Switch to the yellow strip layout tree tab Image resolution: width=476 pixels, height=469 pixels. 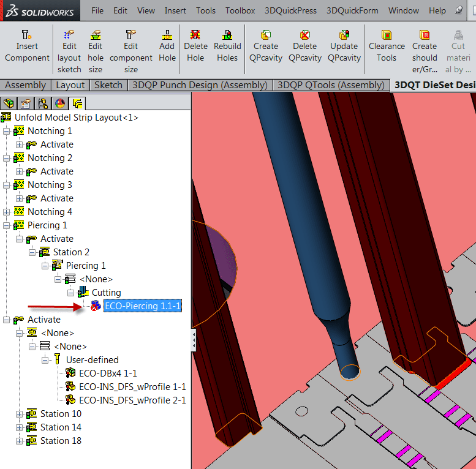(x=77, y=103)
